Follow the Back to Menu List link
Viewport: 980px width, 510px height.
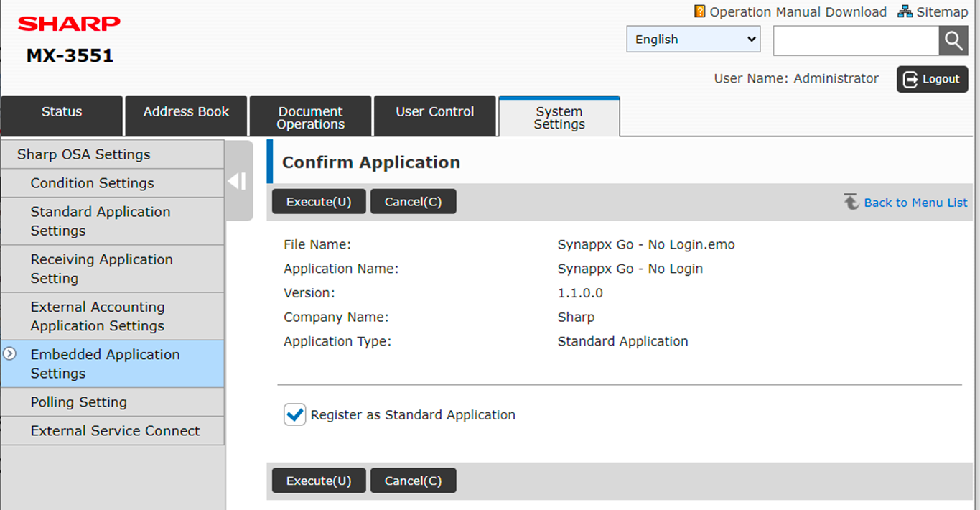(x=915, y=203)
